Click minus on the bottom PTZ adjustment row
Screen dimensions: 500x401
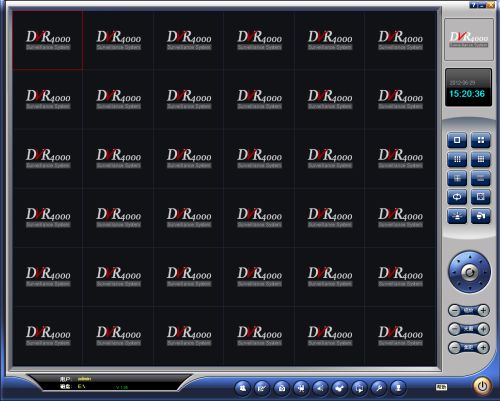pos(454,348)
